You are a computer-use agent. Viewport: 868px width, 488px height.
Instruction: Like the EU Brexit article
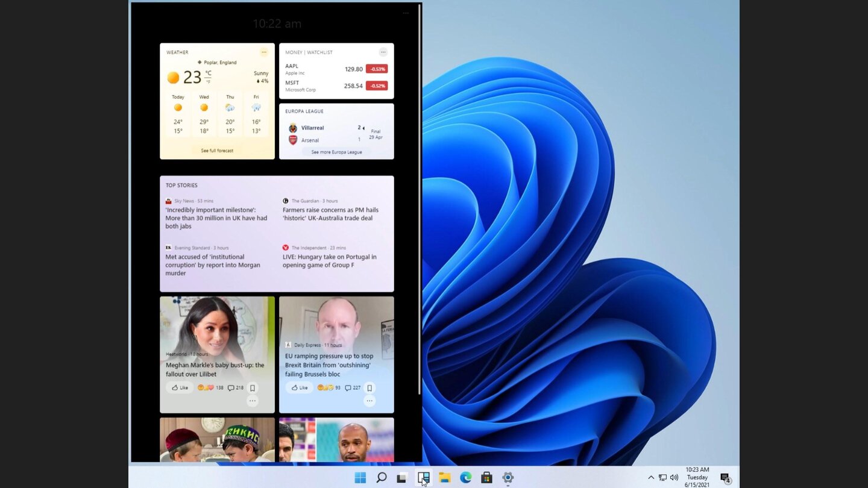(298, 387)
